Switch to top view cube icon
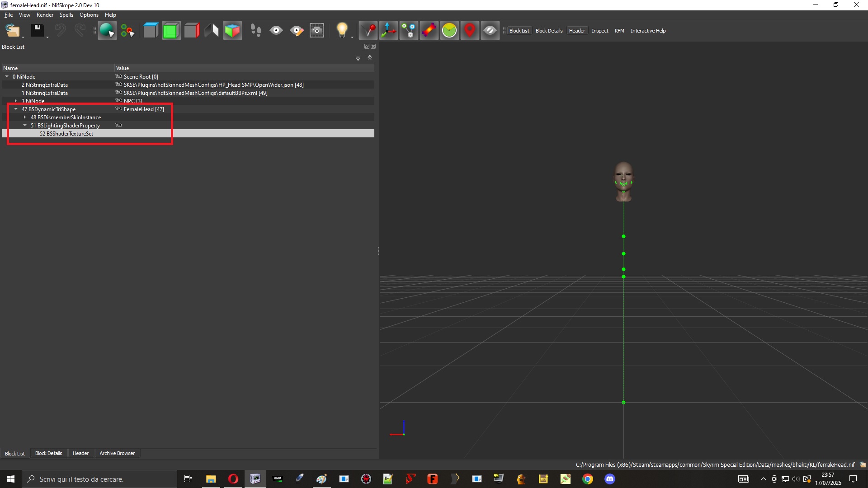 [151, 31]
